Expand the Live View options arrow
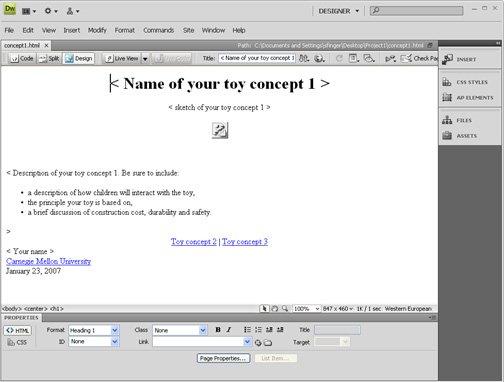 point(145,59)
